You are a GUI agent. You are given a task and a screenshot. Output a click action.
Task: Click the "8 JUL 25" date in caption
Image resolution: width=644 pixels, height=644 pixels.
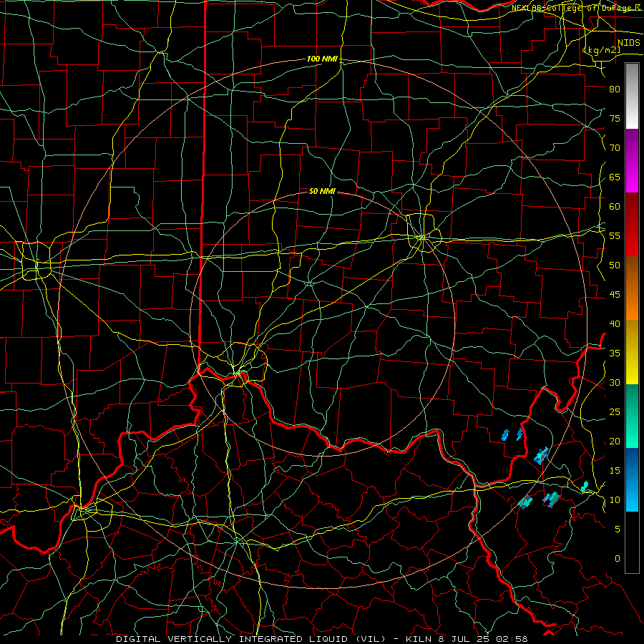tap(465, 639)
